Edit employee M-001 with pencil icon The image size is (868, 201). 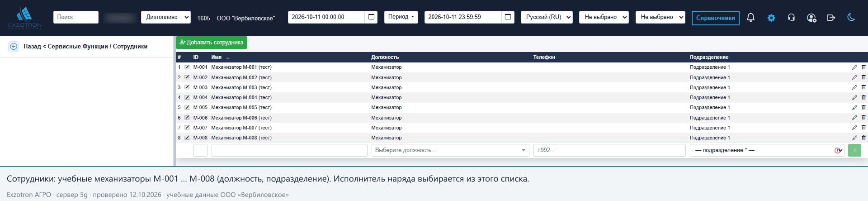(854, 67)
